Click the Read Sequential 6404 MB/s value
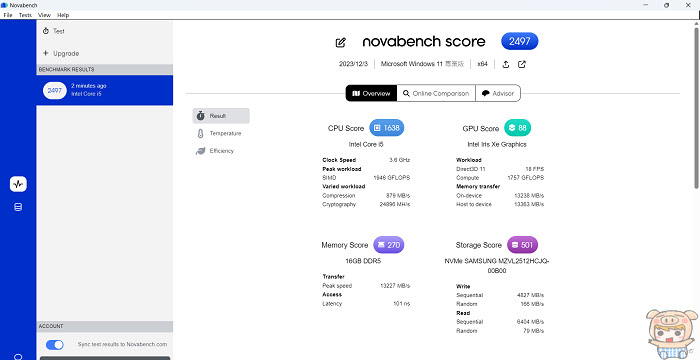The height and width of the screenshot is (360, 700). pos(530,322)
